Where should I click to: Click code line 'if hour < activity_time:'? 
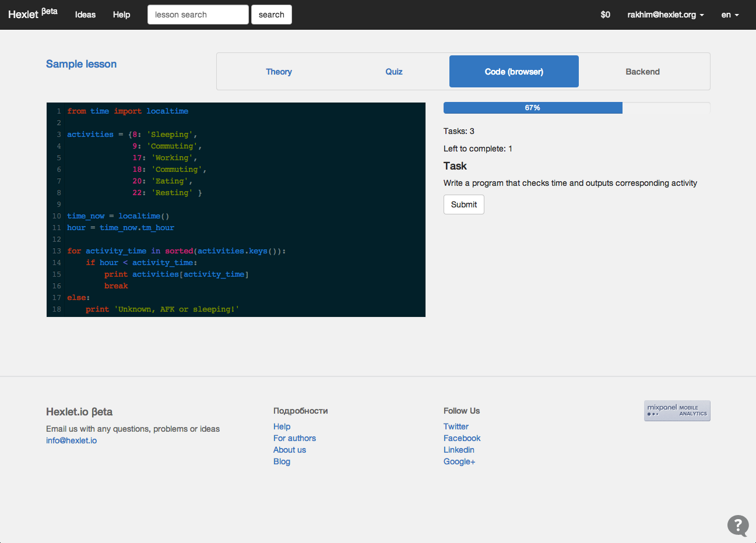tap(142, 263)
